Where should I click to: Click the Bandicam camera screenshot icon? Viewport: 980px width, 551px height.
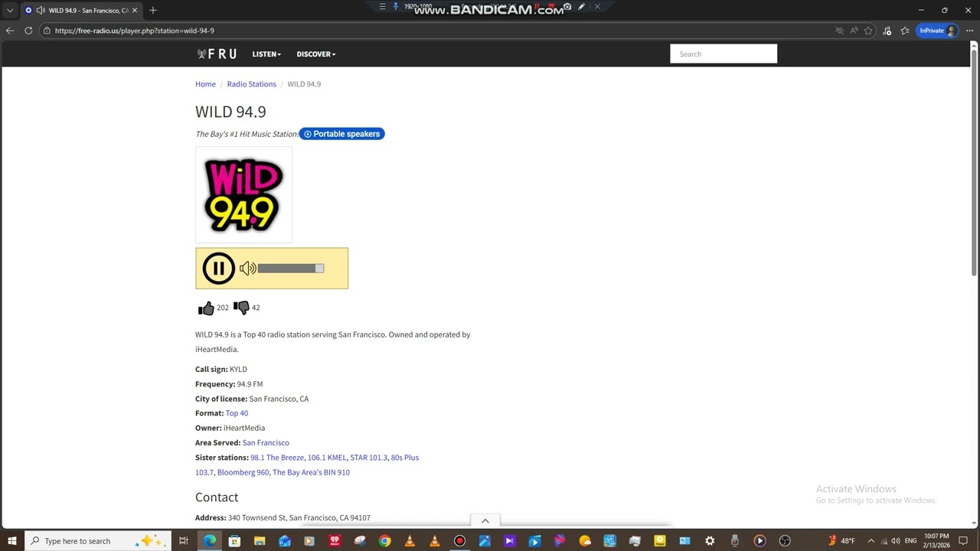pos(567,7)
